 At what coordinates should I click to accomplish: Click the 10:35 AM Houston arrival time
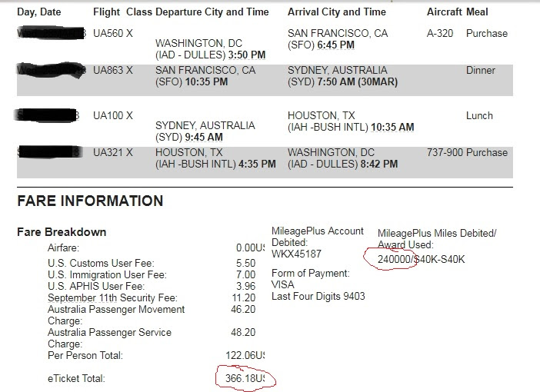[392, 128]
